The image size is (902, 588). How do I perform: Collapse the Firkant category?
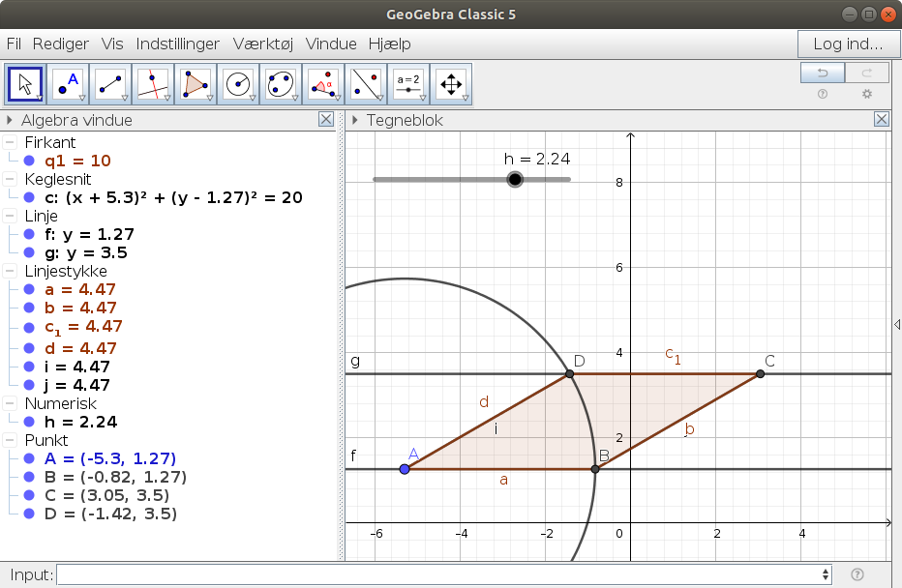[x=10, y=142]
